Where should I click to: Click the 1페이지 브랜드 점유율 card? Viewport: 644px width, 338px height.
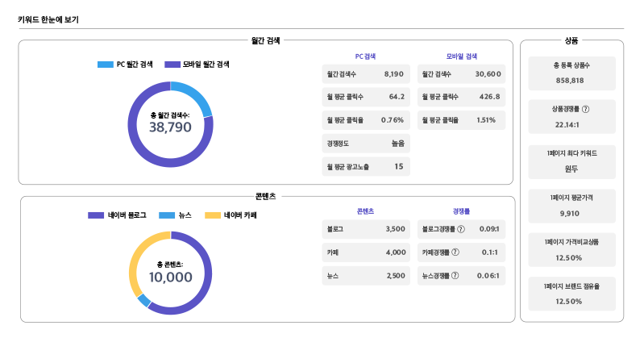pos(571,294)
